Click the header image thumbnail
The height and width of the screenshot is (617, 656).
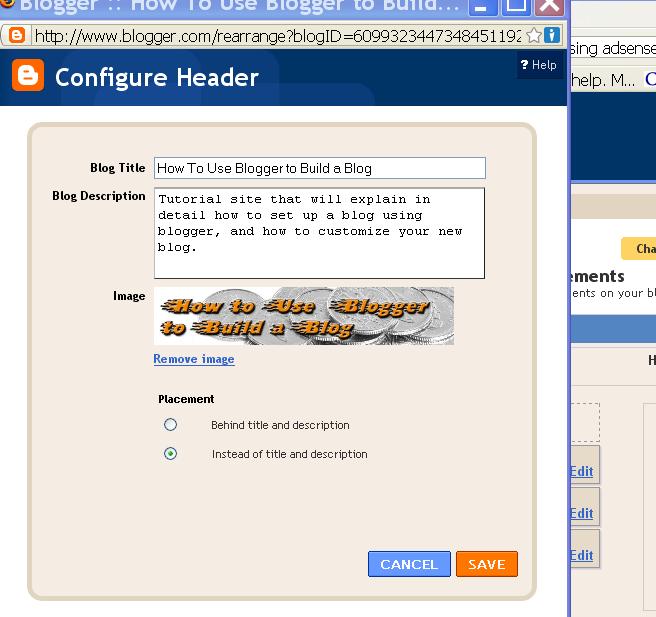304,316
